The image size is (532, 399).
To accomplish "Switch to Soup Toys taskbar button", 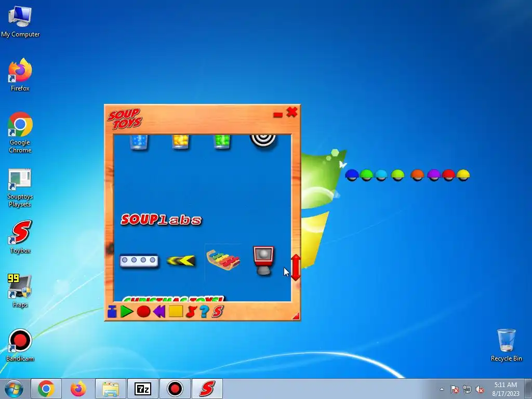I will pyautogui.click(x=207, y=389).
